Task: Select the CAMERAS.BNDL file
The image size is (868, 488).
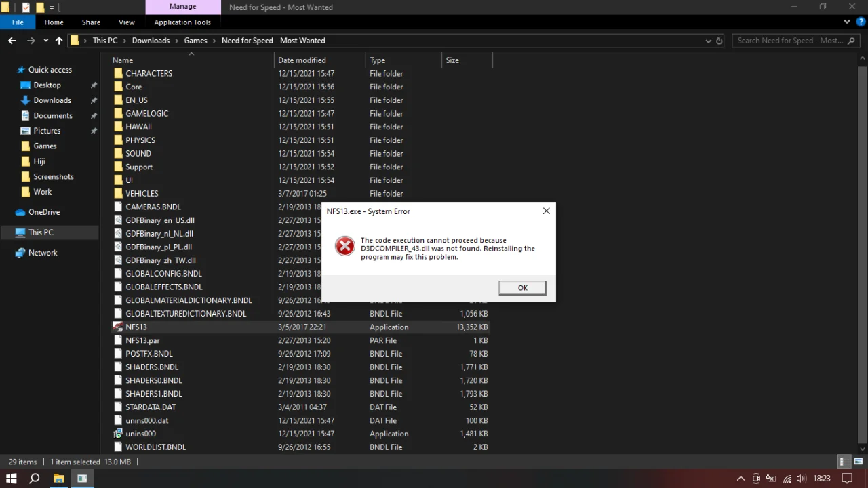Action: 153,207
